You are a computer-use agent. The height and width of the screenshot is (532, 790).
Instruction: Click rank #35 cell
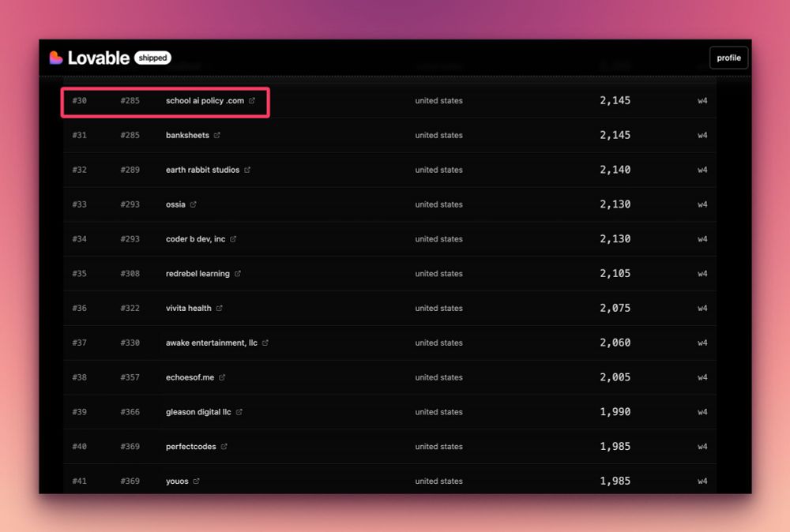(x=79, y=274)
